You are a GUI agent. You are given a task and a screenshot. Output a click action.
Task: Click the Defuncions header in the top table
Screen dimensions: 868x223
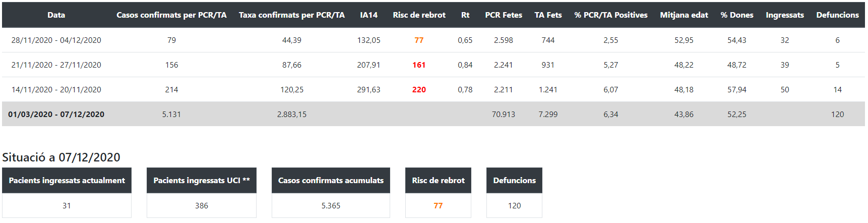point(837,15)
